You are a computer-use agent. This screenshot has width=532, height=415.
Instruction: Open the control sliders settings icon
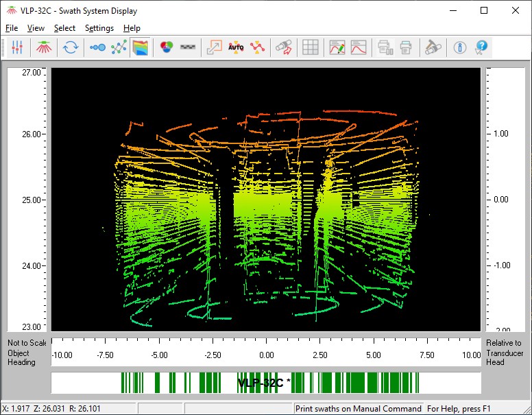click(x=18, y=47)
